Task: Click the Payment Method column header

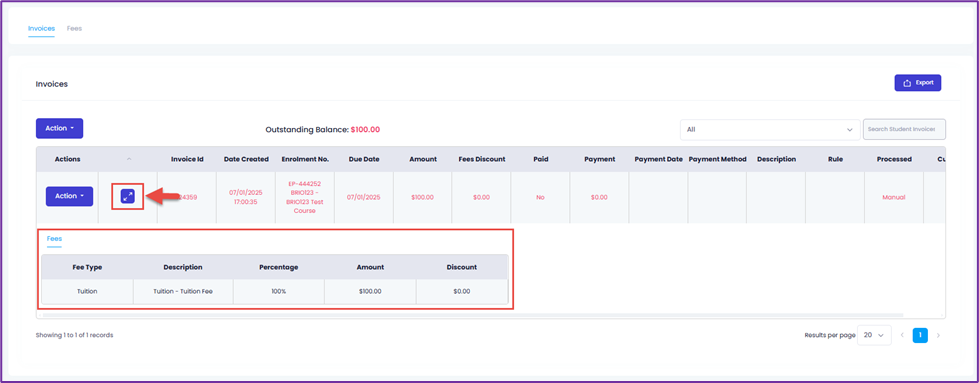Action: [717, 159]
